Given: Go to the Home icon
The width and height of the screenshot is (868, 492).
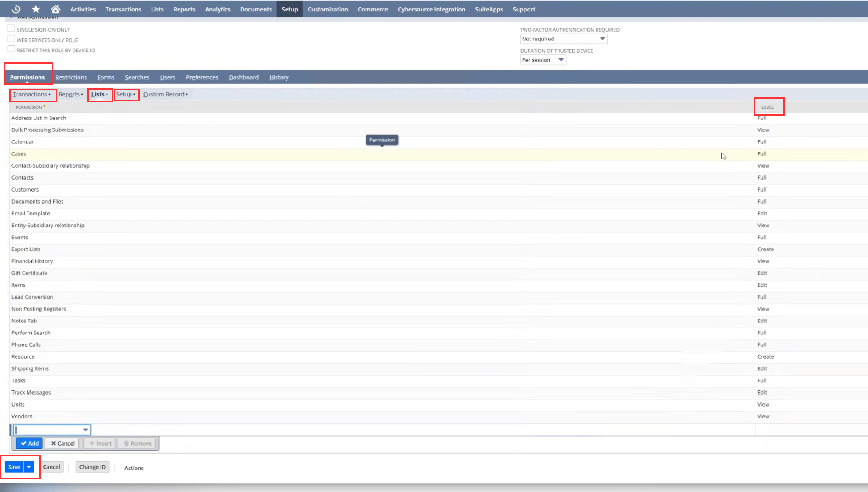Looking at the screenshot, I should click(x=56, y=9).
